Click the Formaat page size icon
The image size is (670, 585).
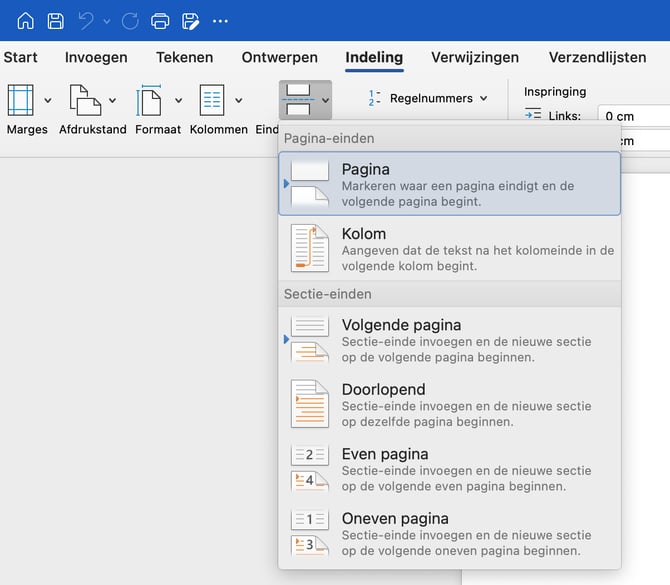[150, 100]
